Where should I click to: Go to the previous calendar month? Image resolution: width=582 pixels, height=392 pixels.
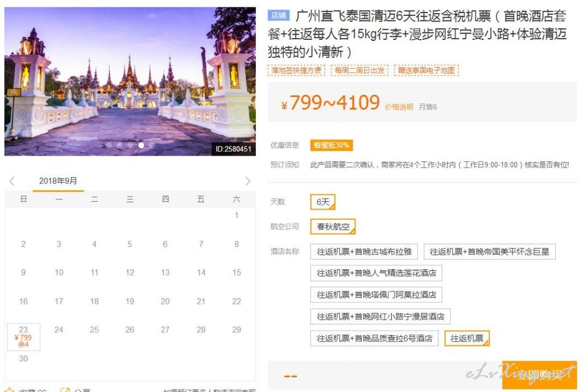tap(12, 181)
